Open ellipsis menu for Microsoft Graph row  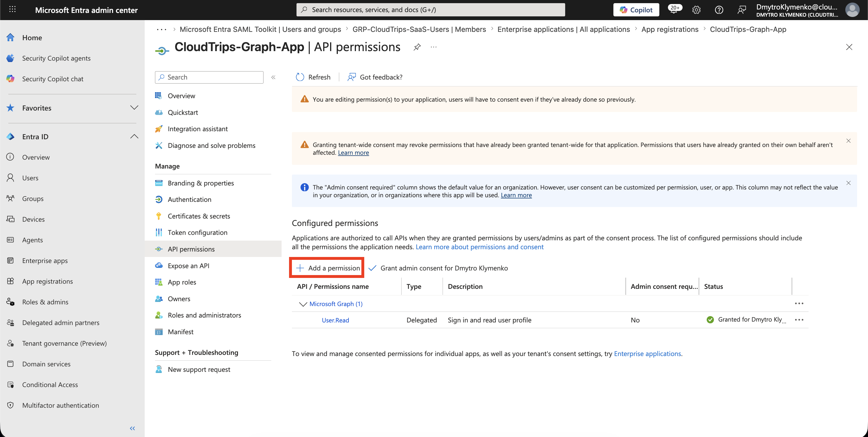(x=799, y=303)
